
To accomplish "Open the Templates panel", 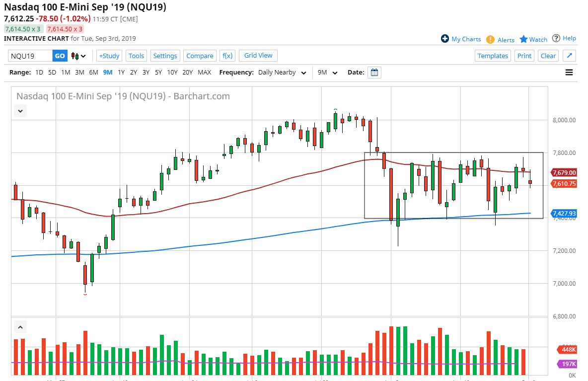I will 493,56.
